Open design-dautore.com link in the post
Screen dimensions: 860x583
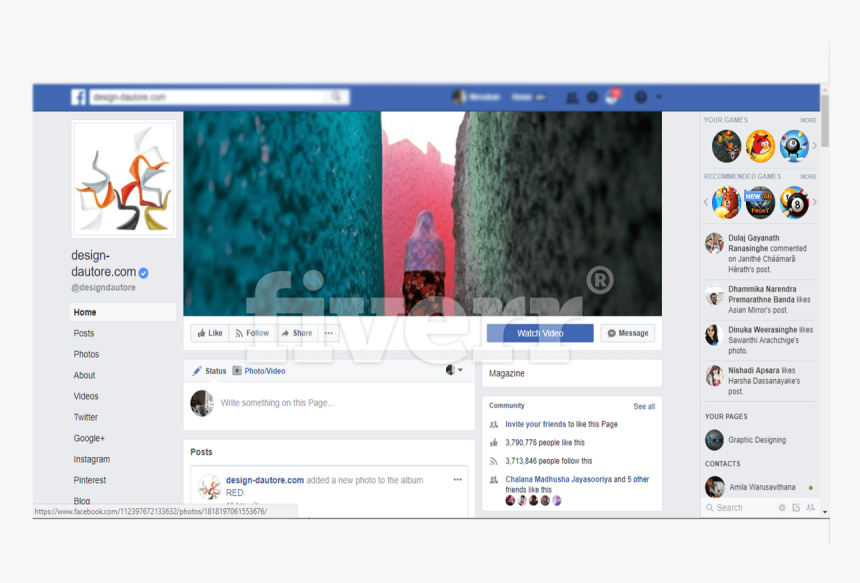pyautogui.click(x=265, y=480)
